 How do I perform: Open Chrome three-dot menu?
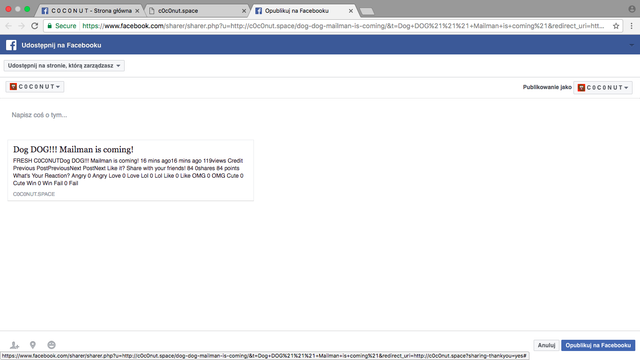click(631, 26)
